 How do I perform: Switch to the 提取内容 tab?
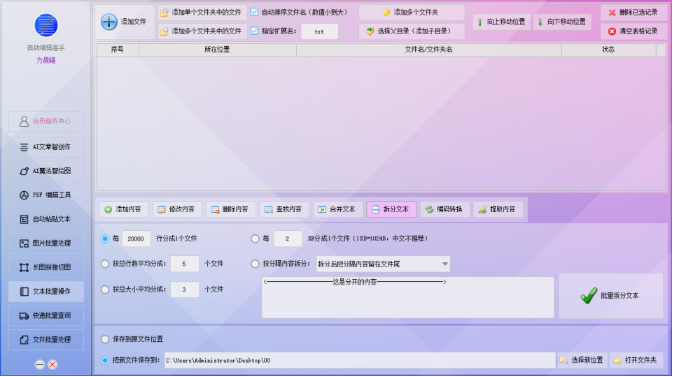pos(498,210)
